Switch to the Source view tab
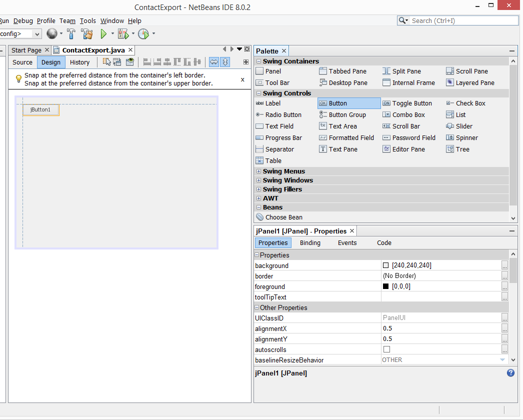The height and width of the screenshot is (420, 523). (x=22, y=62)
